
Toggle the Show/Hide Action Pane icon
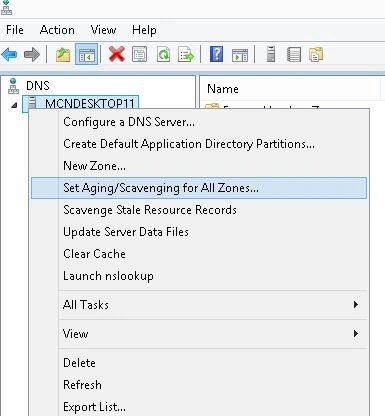pyautogui.click(x=240, y=55)
